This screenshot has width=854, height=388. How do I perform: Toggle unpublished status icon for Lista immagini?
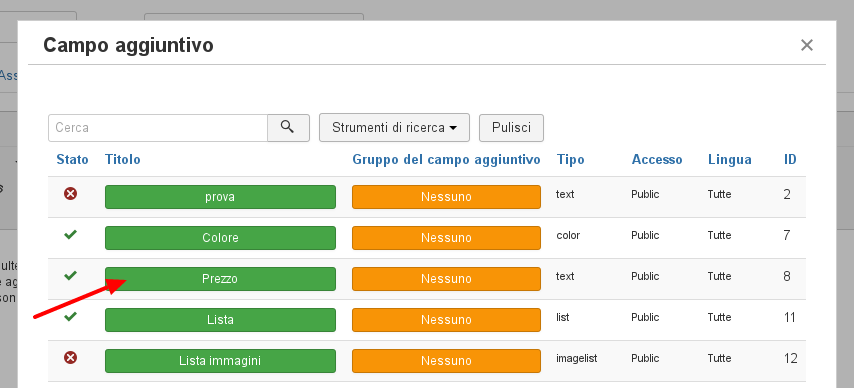[70, 357]
